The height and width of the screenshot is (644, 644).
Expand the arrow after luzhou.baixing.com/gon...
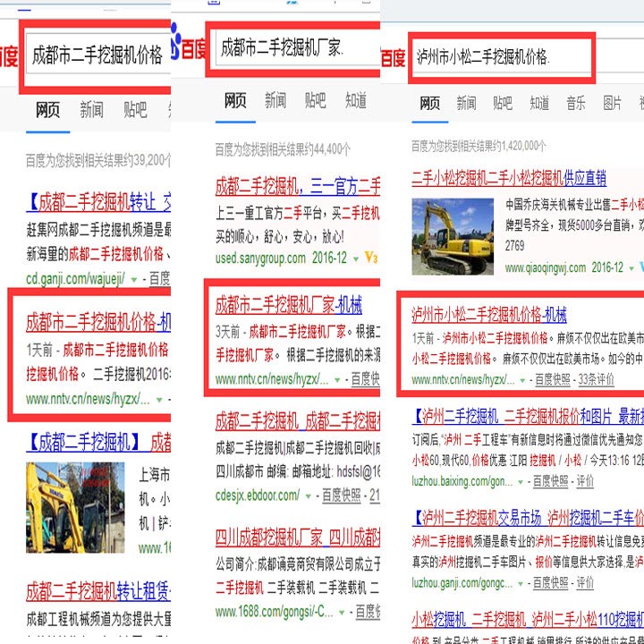coord(521,482)
